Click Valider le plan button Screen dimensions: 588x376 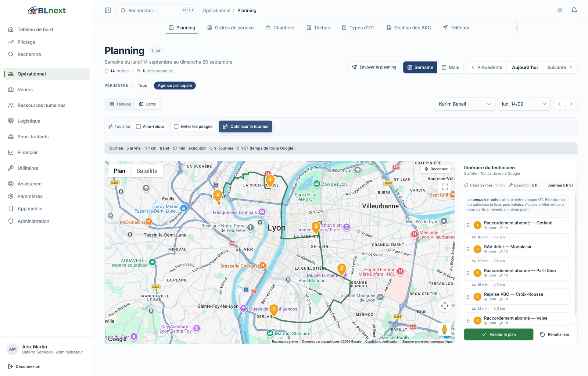point(499,334)
